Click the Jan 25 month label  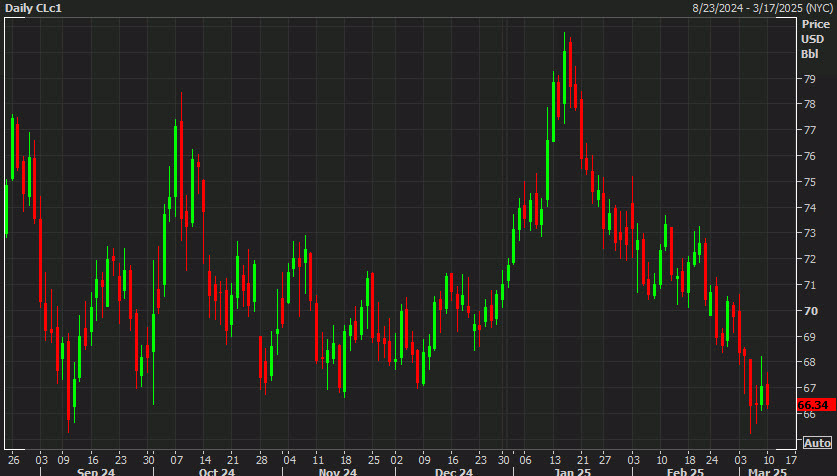572,472
